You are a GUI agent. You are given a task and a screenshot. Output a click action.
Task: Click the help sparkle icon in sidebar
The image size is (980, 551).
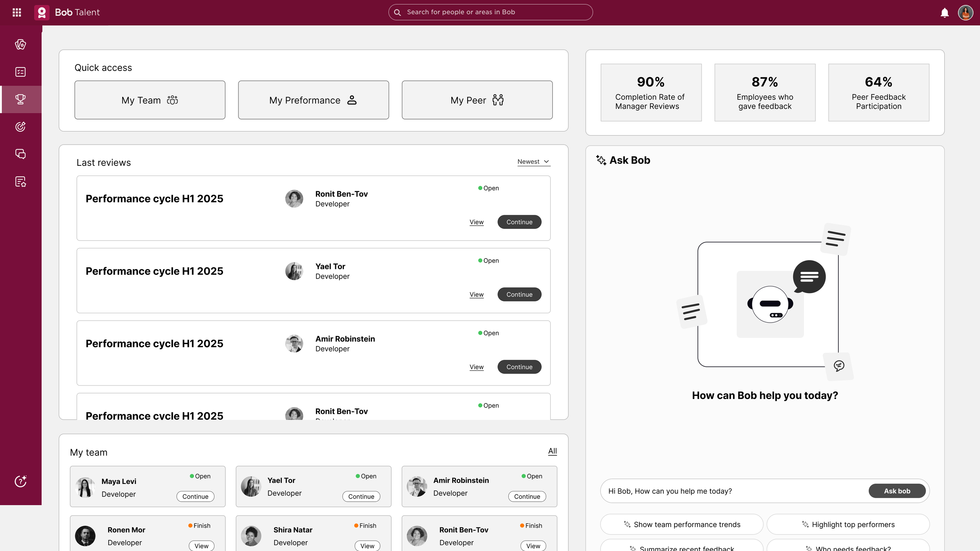click(20, 481)
